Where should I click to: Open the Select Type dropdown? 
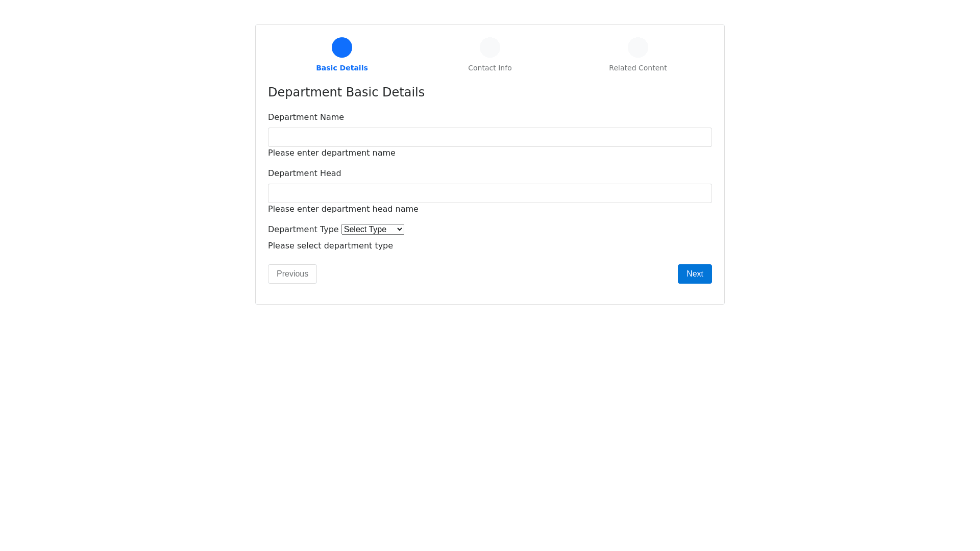(369, 230)
